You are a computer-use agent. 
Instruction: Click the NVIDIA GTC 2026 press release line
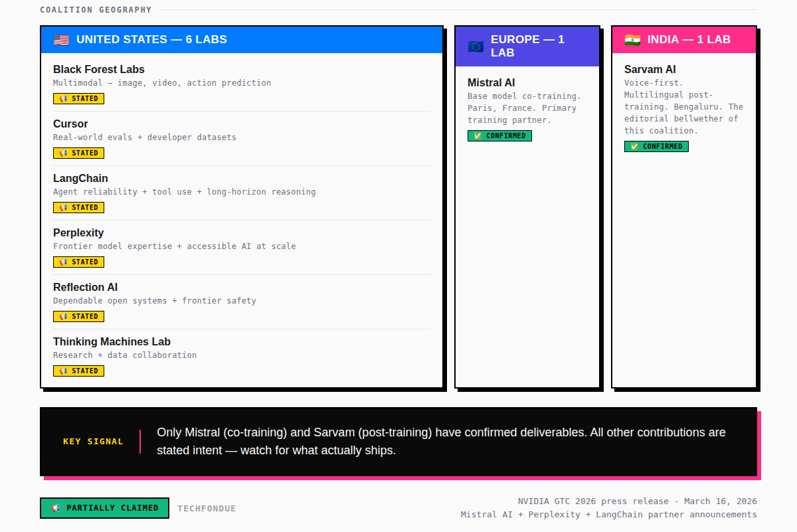tap(638, 501)
